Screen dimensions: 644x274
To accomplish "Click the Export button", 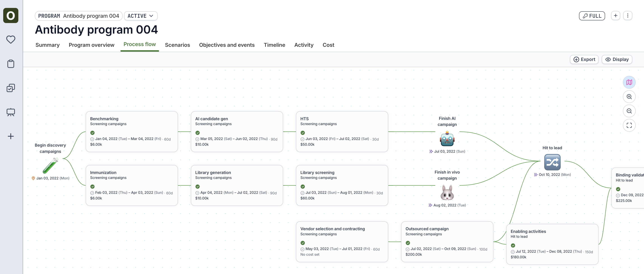I will pyautogui.click(x=584, y=59).
